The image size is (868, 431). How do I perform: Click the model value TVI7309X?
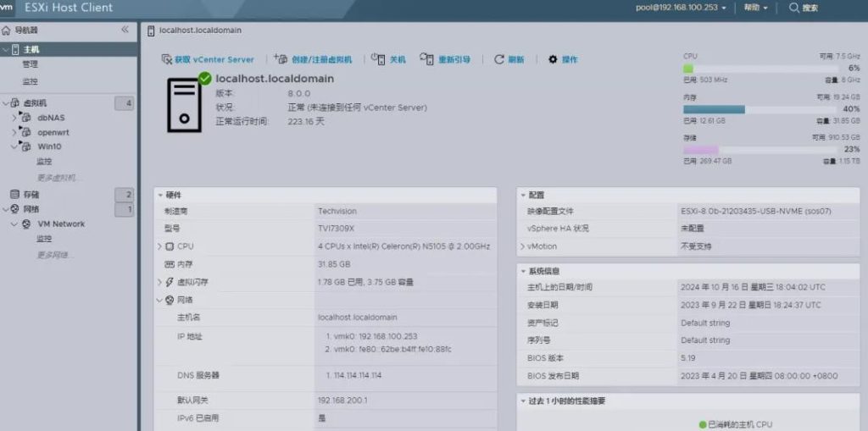coord(336,228)
